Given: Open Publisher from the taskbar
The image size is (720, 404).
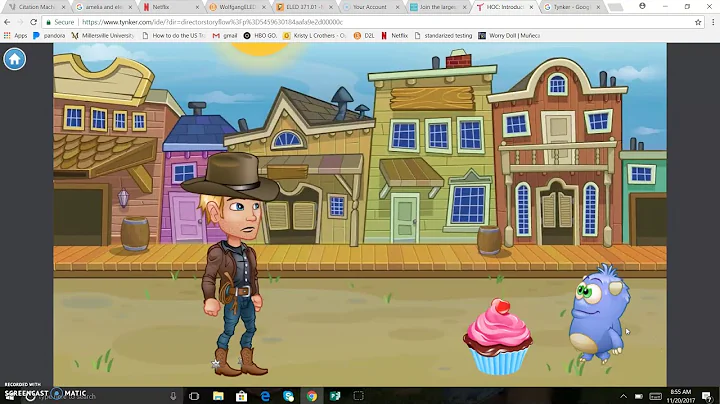Looking at the screenshot, I should coord(335,396).
